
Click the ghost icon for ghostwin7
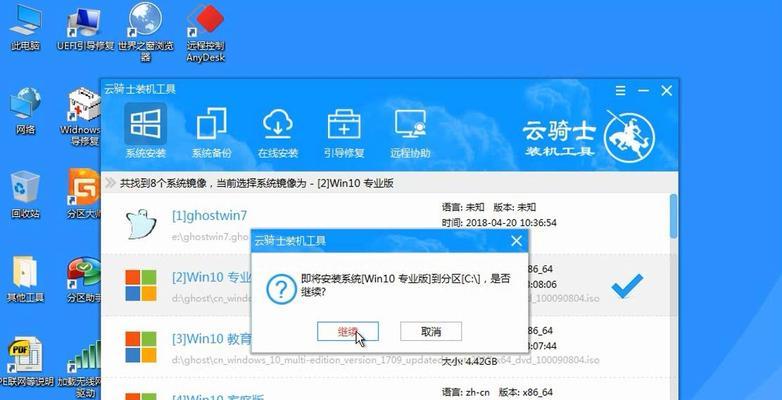141,223
